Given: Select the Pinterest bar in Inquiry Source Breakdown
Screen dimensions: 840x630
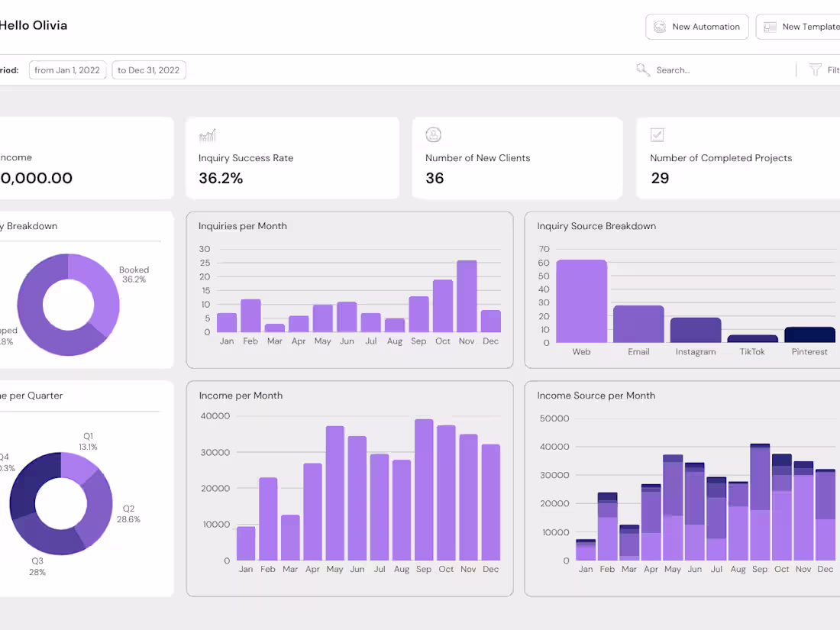Looking at the screenshot, I should pyautogui.click(x=809, y=334).
